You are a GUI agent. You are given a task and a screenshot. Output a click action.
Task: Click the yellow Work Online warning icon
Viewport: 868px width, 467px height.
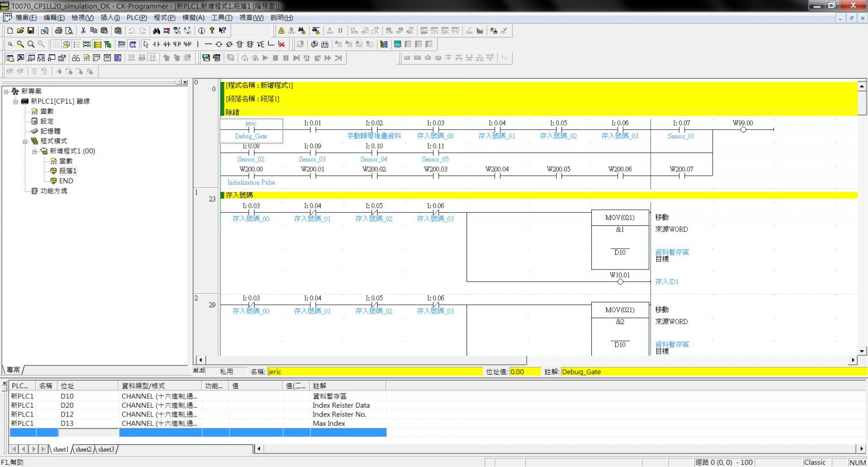coord(281,31)
